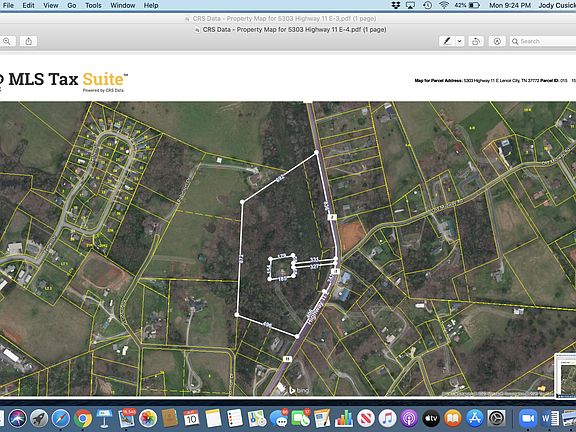The height and width of the screenshot is (432, 576).
Task: Open Contacts from the Dock
Action: coord(170,418)
